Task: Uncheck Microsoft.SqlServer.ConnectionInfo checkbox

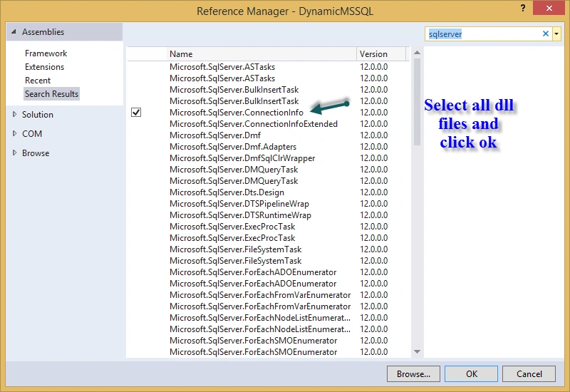Action: [136, 113]
